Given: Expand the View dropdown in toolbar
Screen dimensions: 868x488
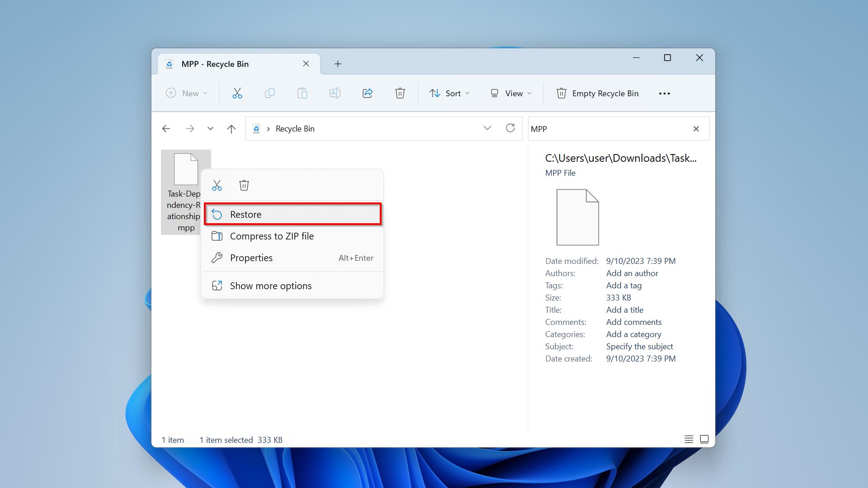Looking at the screenshot, I should 511,93.
